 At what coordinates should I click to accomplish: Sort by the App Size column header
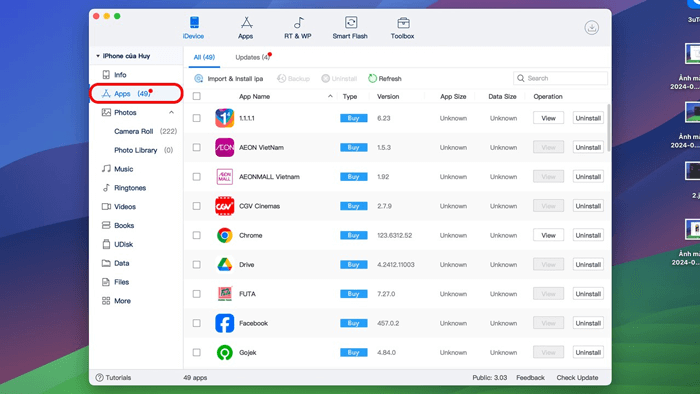pyautogui.click(x=453, y=96)
